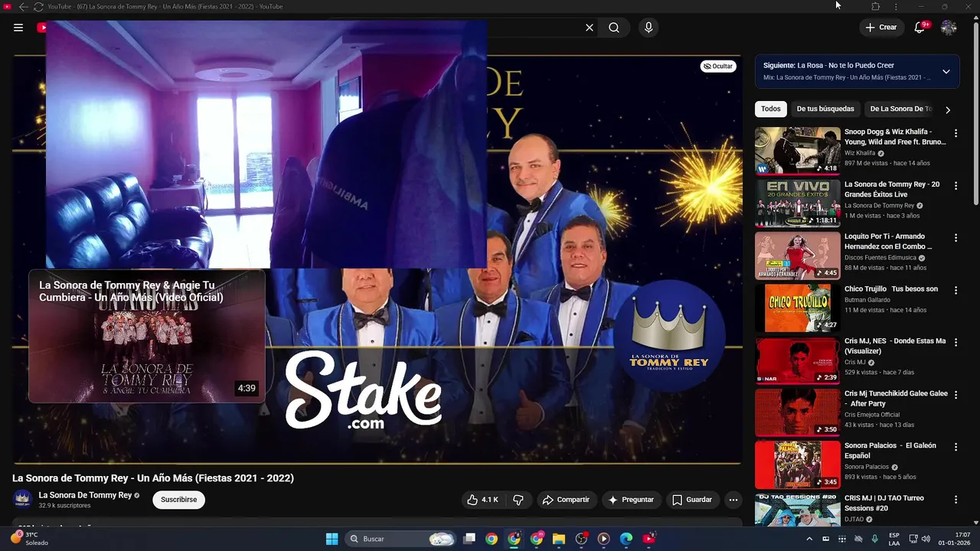The height and width of the screenshot is (551, 980).
Task: Show more filter chips with arrow
Action: [948, 109]
